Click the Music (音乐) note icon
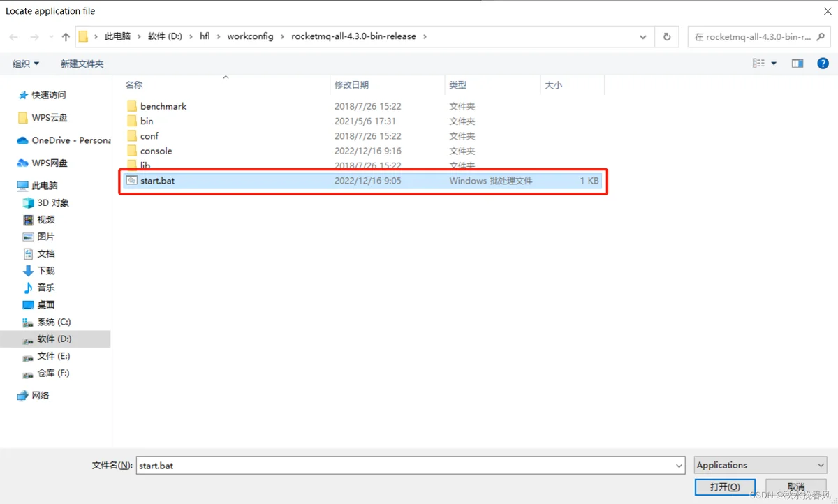 (28, 288)
